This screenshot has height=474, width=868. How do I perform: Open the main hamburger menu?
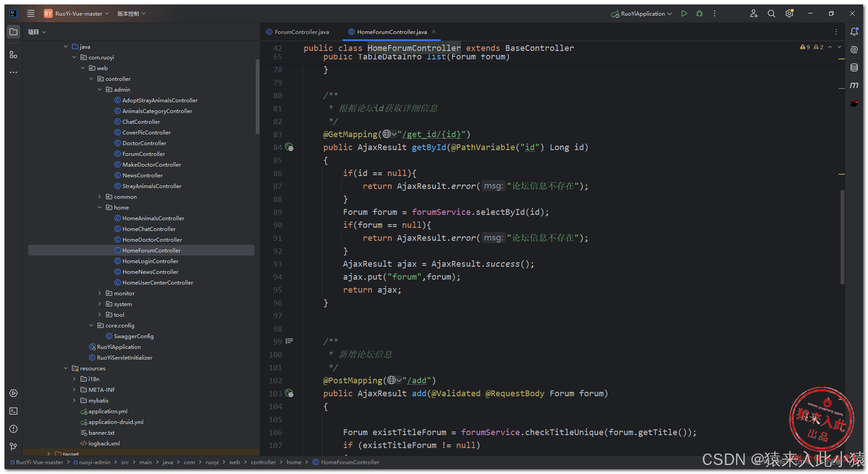(31, 13)
